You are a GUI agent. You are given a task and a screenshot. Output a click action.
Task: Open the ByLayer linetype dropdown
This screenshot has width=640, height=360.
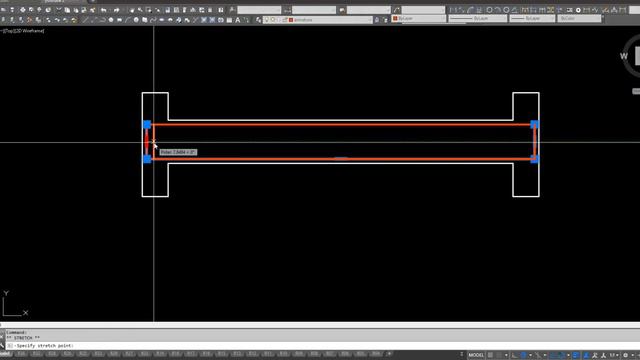tap(478, 18)
